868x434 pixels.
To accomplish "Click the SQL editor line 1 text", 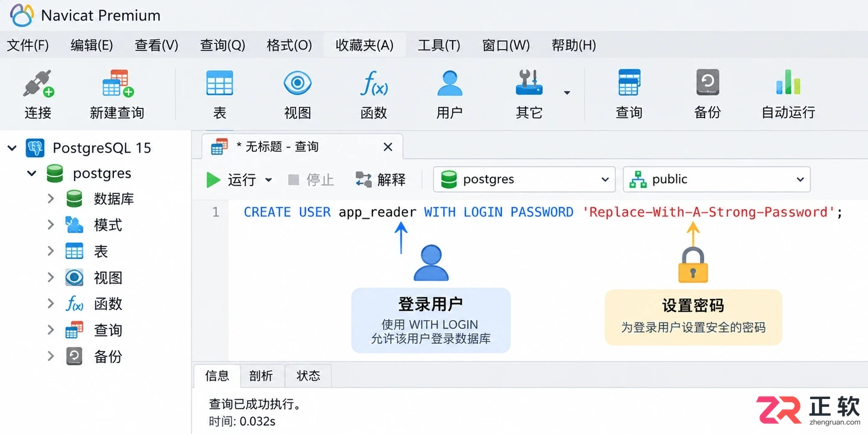I will pyautogui.click(x=543, y=212).
